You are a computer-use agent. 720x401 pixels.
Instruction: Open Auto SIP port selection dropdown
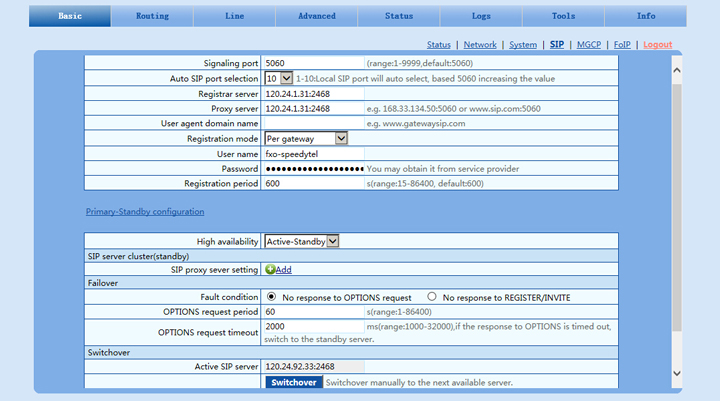click(x=286, y=78)
